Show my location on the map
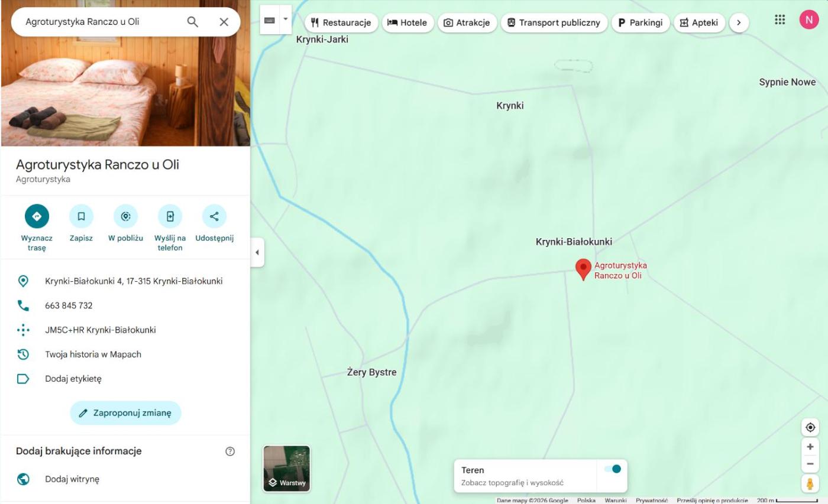This screenshot has height=504, width=828. pyautogui.click(x=810, y=427)
